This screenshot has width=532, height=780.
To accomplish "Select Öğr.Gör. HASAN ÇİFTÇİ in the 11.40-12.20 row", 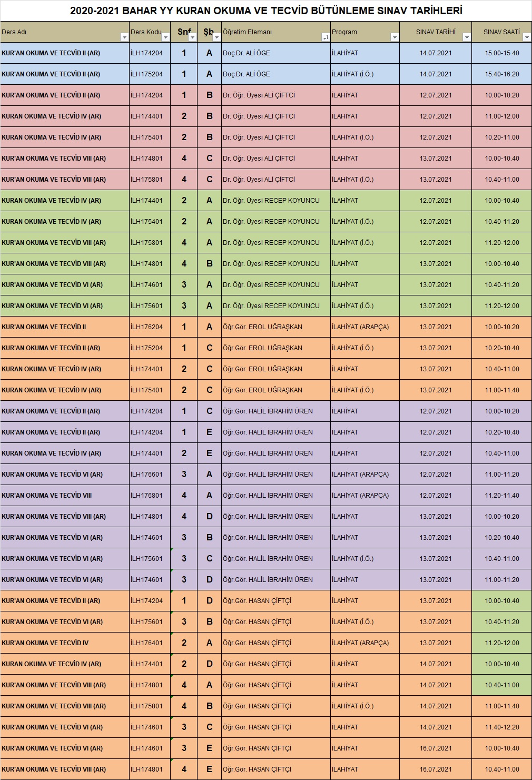I will pos(276,727).
